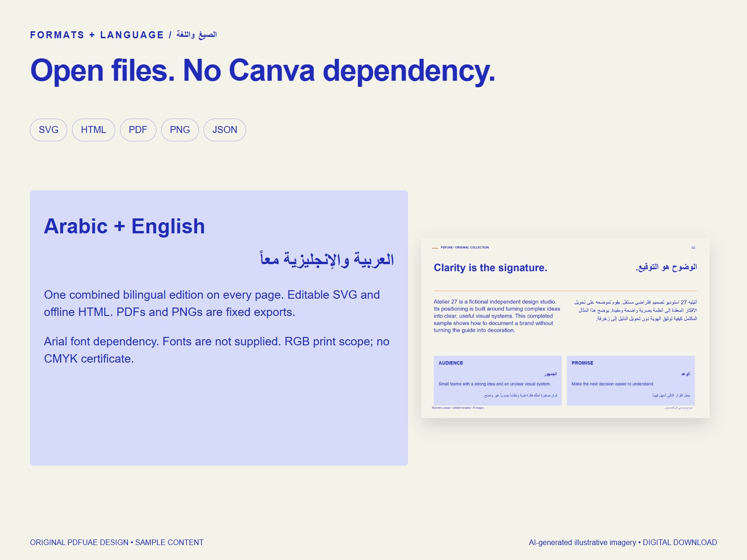Click the 'Arial font dependency' paragraph
The width and height of the screenshot is (747, 560).
tap(217, 350)
